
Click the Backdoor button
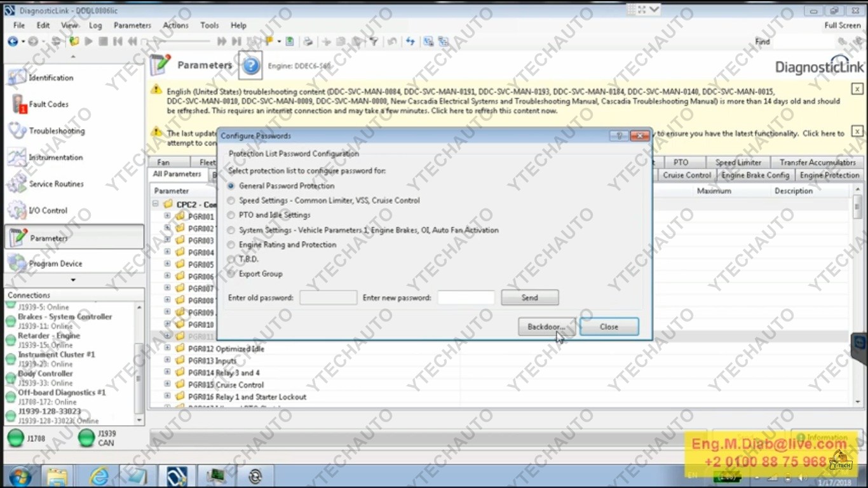pyautogui.click(x=546, y=327)
